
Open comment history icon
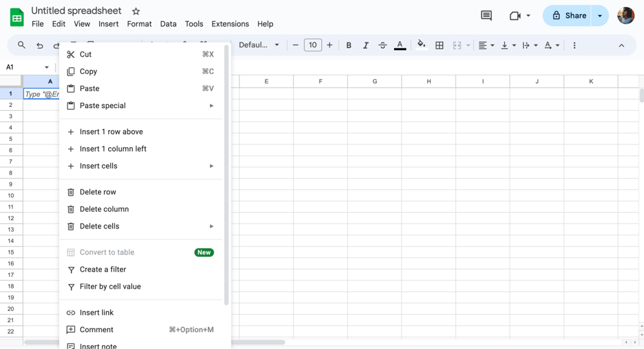[x=486, y=15]
